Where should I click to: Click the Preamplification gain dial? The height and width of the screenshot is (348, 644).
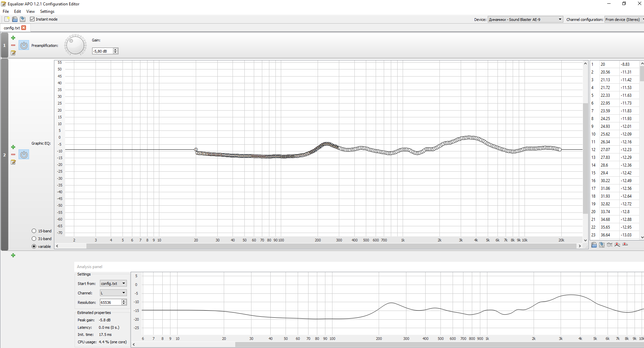pyautogui.click(x=75, y=45)
